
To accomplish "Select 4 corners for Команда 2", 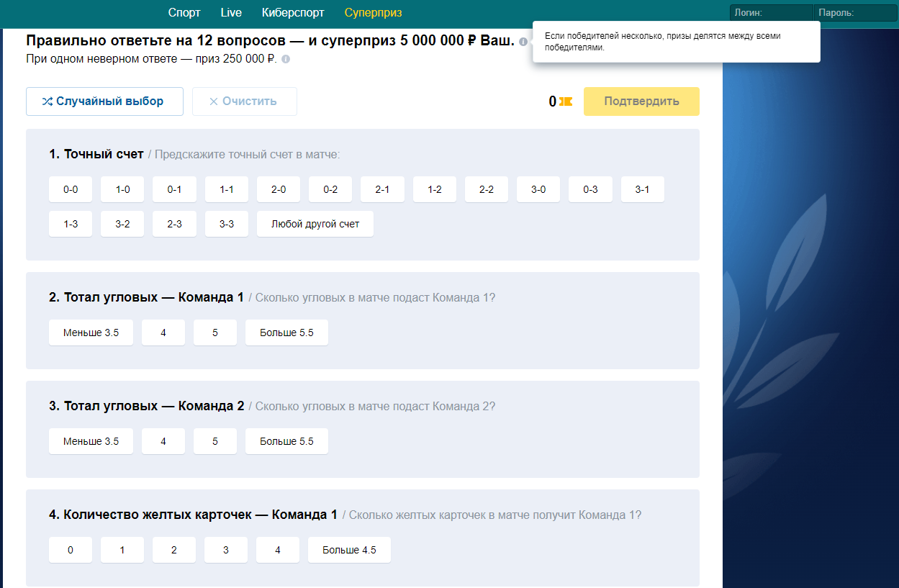I will coord(163,441).
